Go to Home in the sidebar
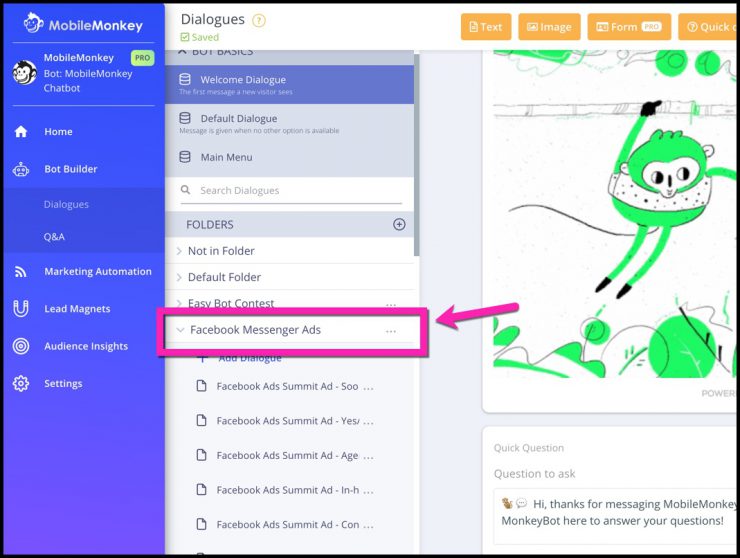 (x=58, y=132)
